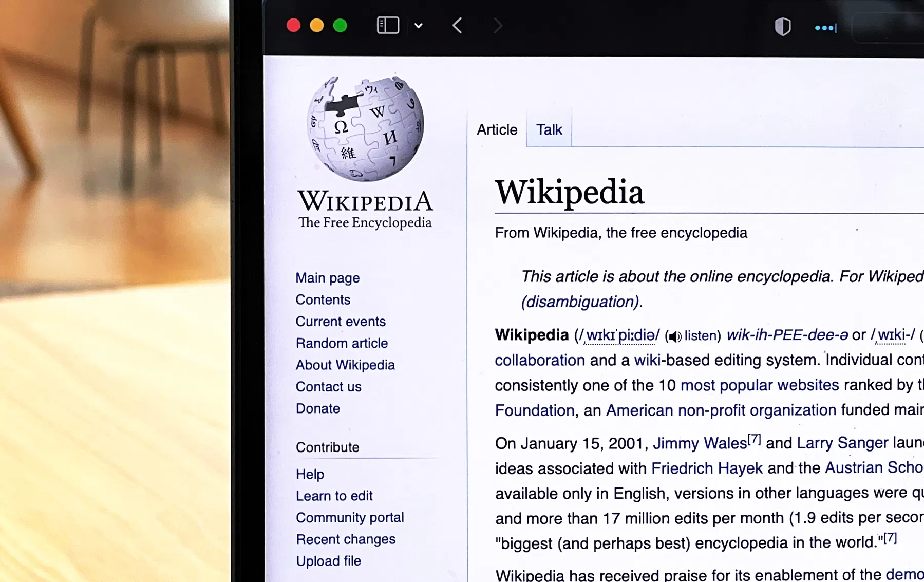Click the Safari sidebar toggle icon

(x=388, y=25)
